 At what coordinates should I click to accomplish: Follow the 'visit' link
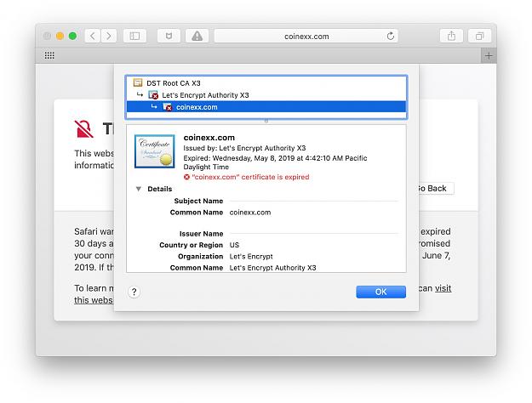tap(443, 288)
